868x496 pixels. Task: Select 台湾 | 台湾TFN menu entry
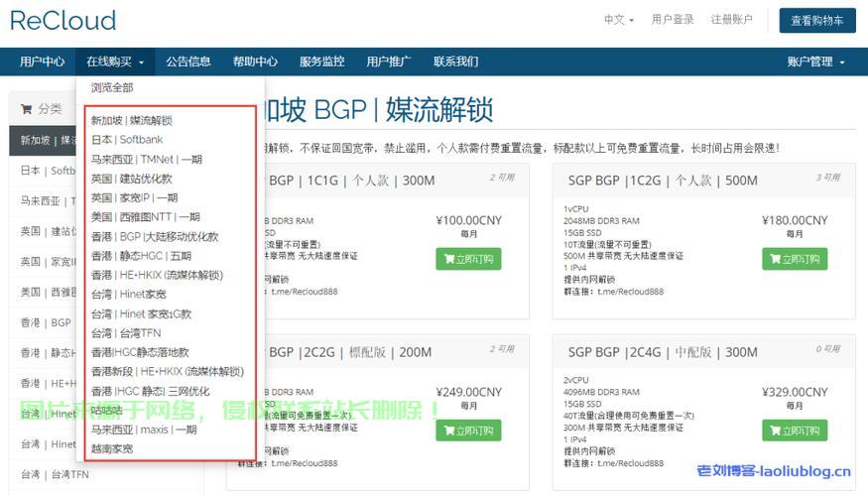[126, 333]
